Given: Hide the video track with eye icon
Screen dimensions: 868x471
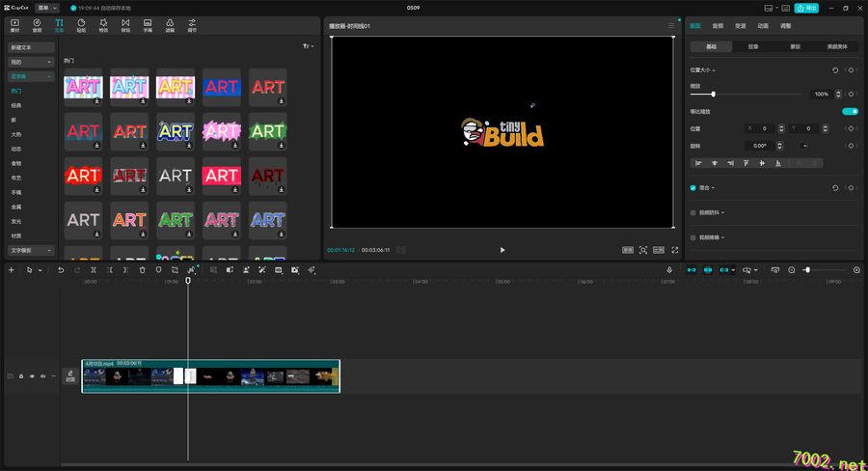Looking at the screenshot, I should [x=32, y=376].
